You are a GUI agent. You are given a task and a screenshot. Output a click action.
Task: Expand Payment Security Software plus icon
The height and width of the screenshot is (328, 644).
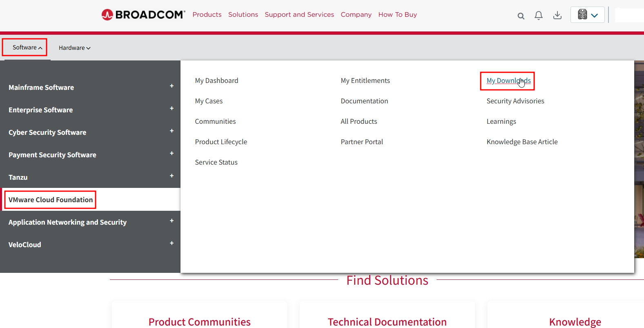click(x=172, y=153)
